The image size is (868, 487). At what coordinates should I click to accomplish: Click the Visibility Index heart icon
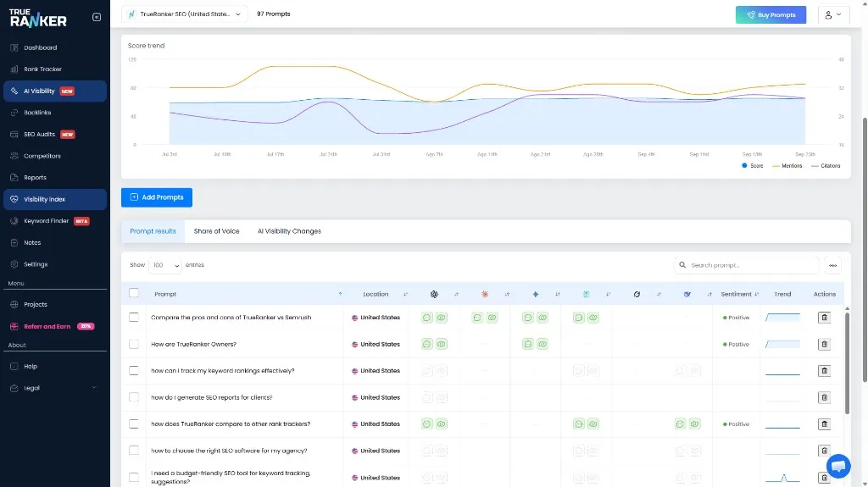pyautogui.click(x=14, y=199)
